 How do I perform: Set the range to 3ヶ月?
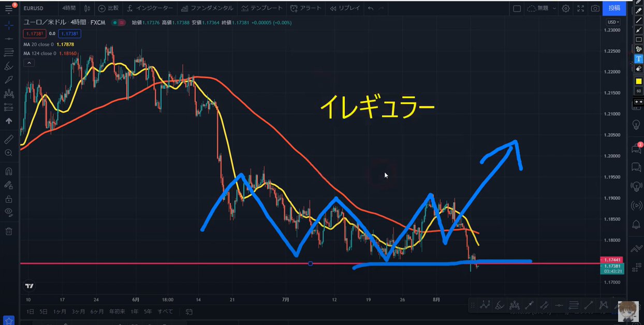pyautogui.click(x=79, y=312)
